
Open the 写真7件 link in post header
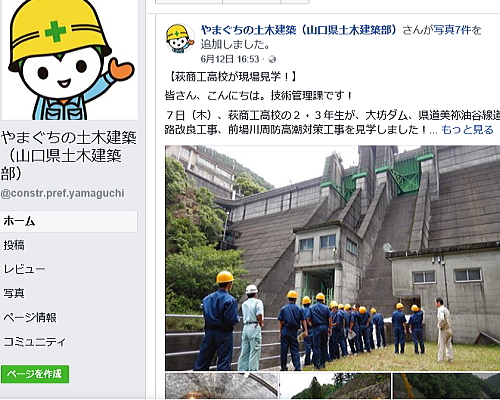[452, 30]
